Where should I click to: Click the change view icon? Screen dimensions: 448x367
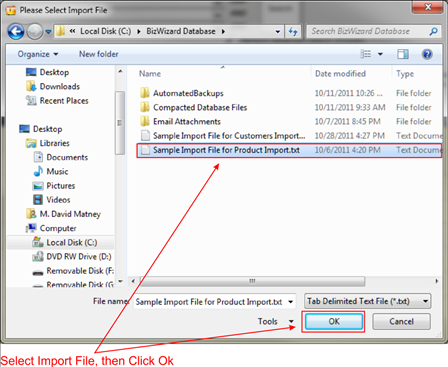(366, 54)
